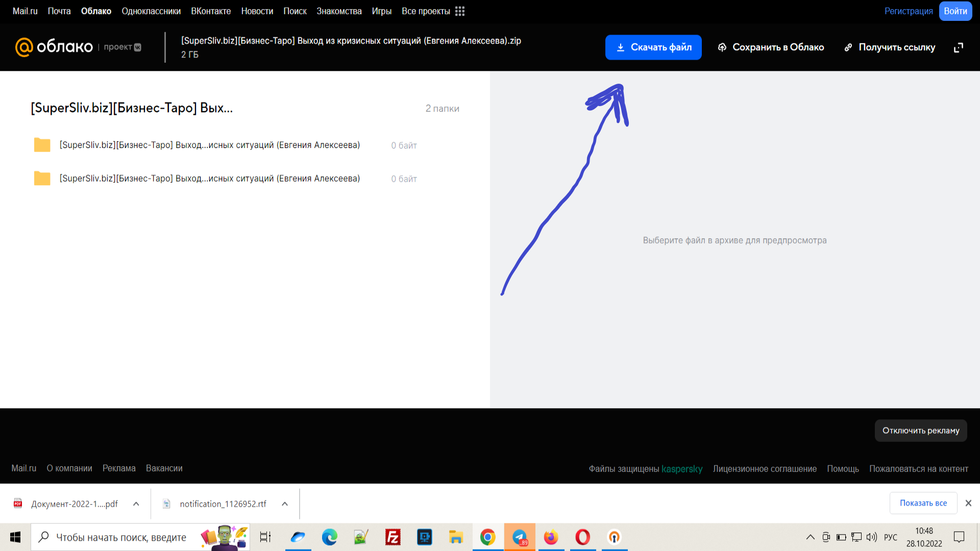This screenshot has width=980, height=551.
Task: Open File Explorer from the taskbar
Action: [x=456, y=537]
